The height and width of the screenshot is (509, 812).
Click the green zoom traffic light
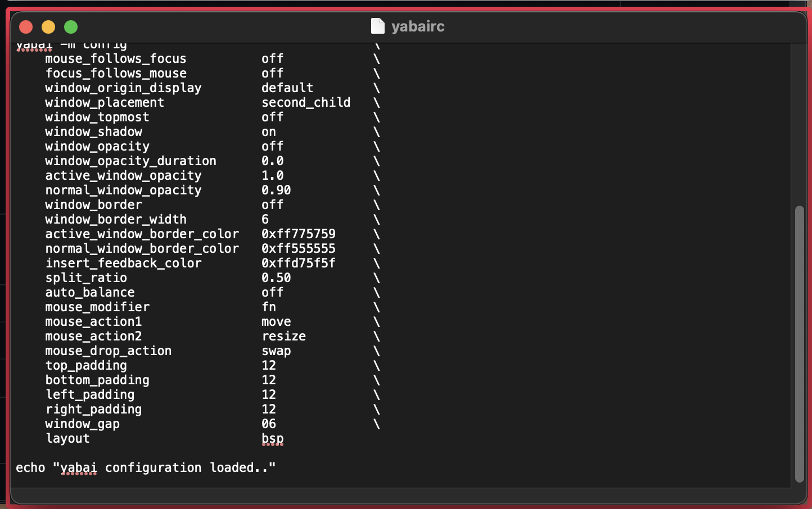coord(71,26)
